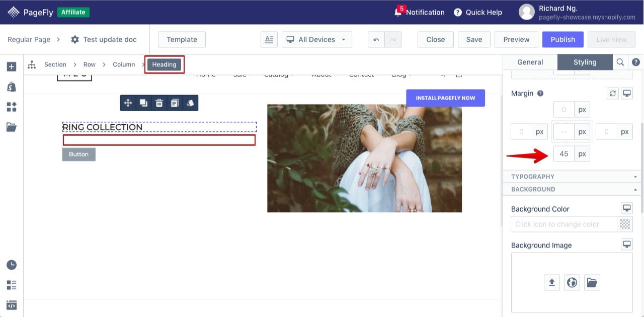This screenshot has width=644, height=317.
Task: Click device icon next to Background Image
Action: coord(627,244)
